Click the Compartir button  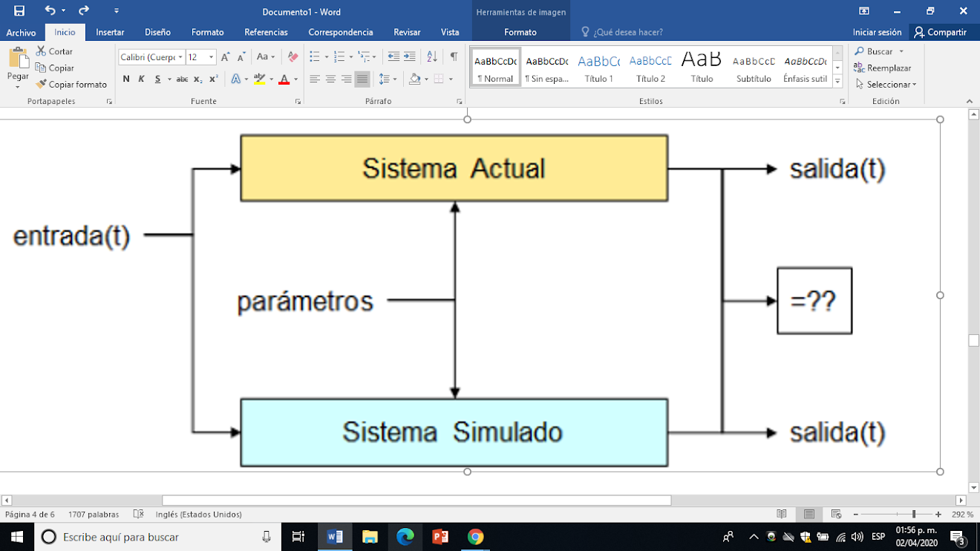pyautogui.click(x=943, y=32)
